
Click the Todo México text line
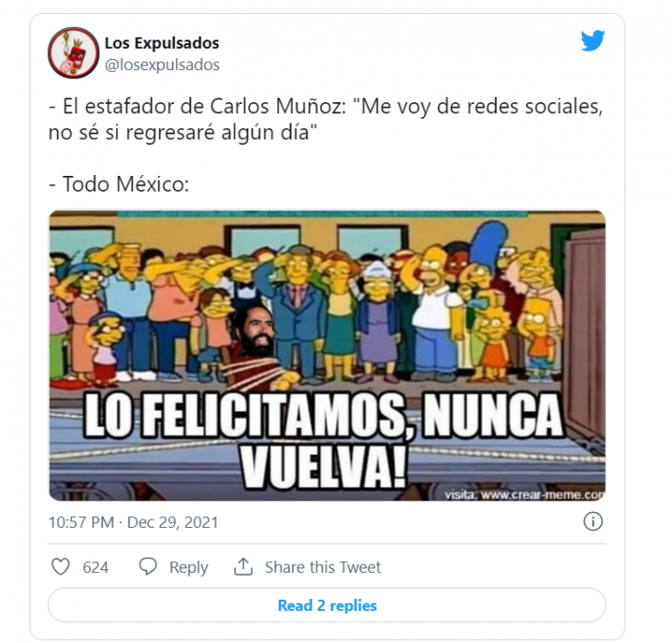click(x=119, y=184)
